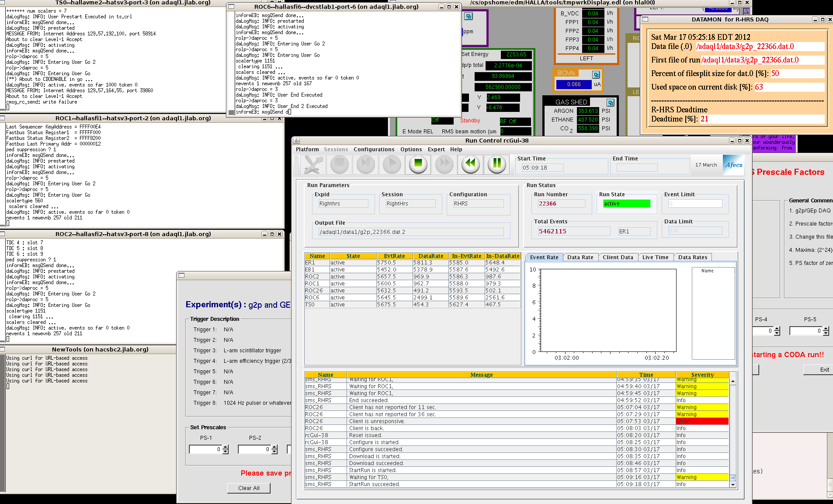Increase the PS-2 prescale with up arrow

(274, 447)
